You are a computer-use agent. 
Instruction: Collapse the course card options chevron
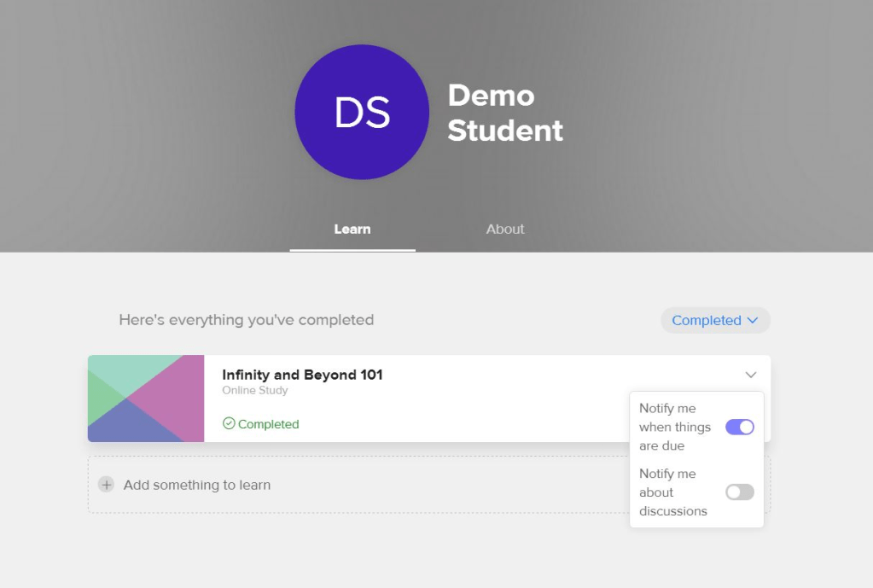[750, 375]
